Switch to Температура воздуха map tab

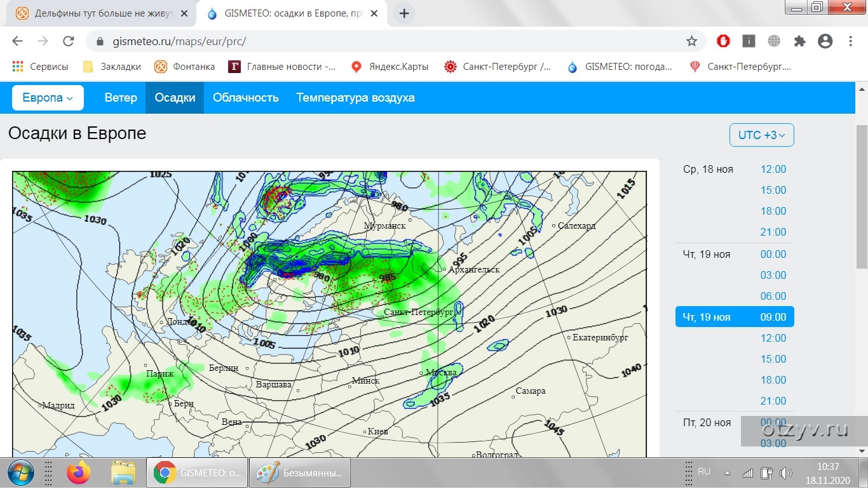point(355,98)
